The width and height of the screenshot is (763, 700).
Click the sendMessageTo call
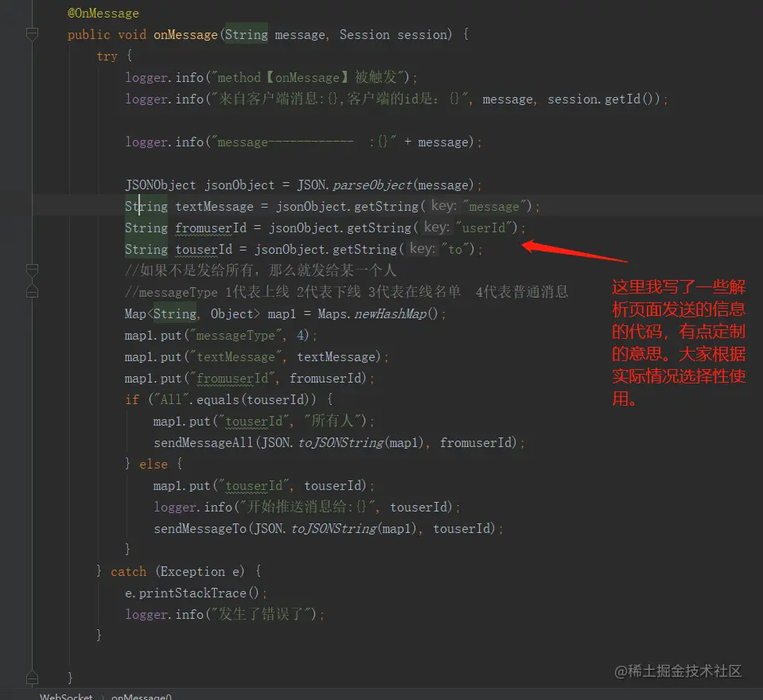click(x=200, y=528)
